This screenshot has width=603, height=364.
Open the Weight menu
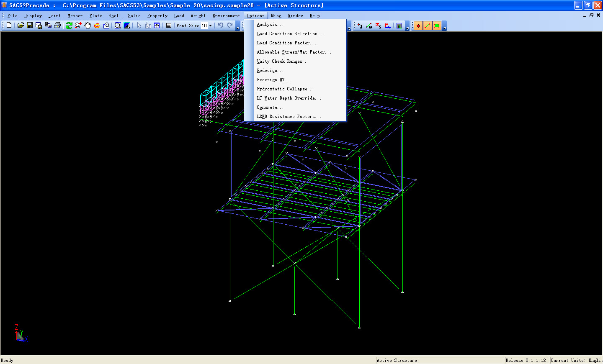pyautogui.click(x=198, y=15)
